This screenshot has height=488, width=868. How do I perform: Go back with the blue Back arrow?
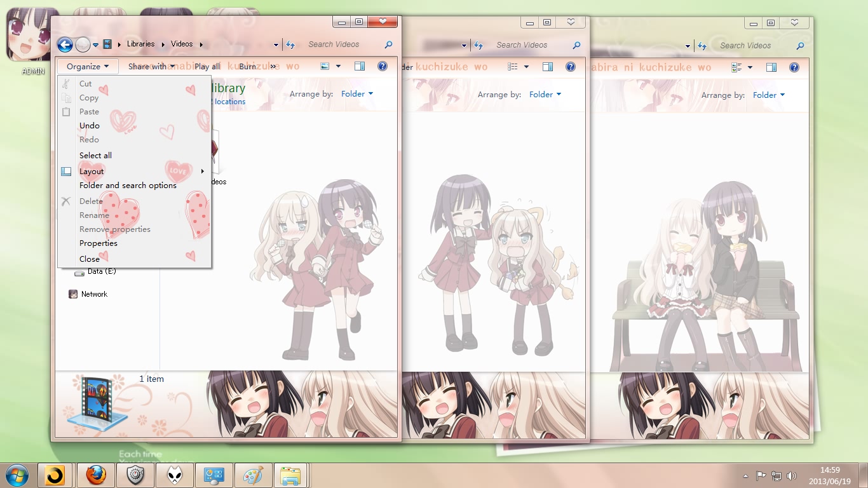[x=65, y=44]
